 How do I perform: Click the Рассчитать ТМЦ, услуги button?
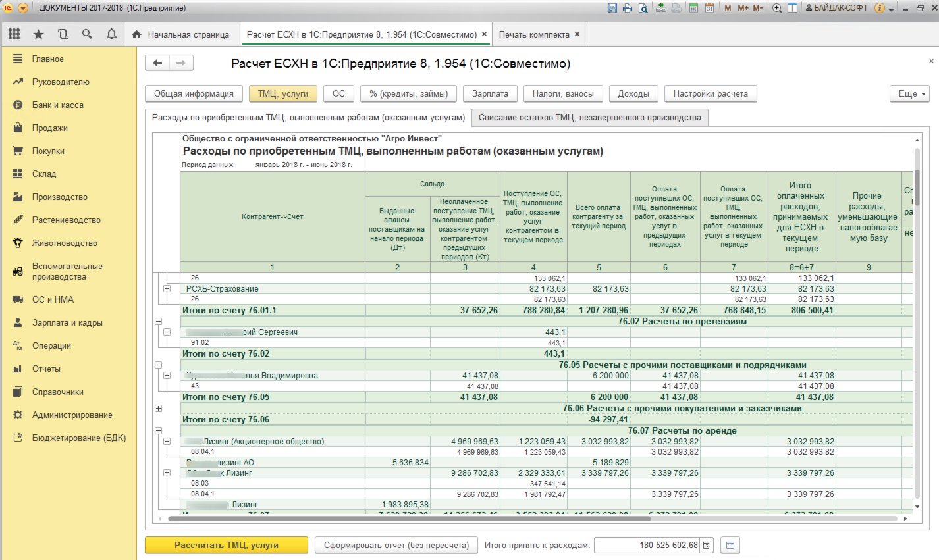tap(227, 545)
